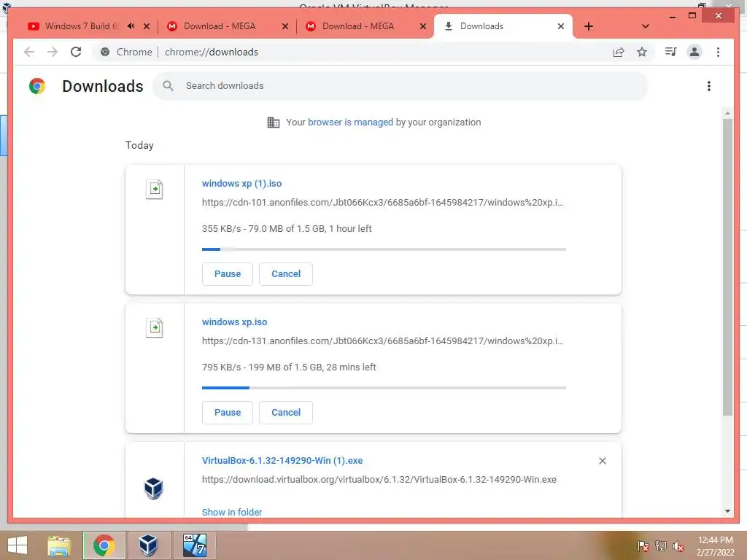Click the muted volume tray icon

tap(678, 546)
